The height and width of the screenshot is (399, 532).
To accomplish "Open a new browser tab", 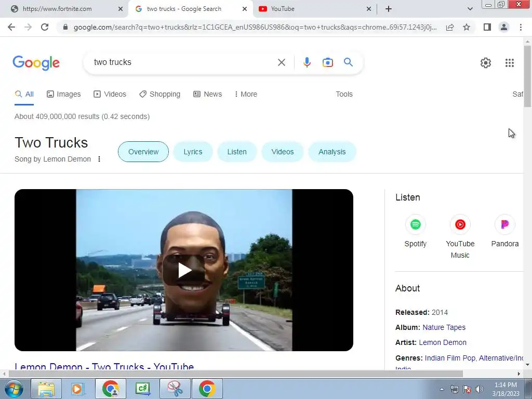I will point(389,9).
